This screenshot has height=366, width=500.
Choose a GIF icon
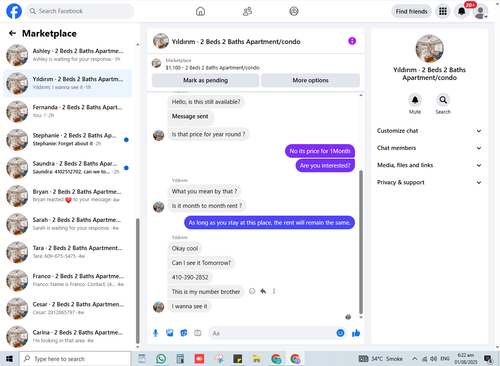tap(198, 333)
